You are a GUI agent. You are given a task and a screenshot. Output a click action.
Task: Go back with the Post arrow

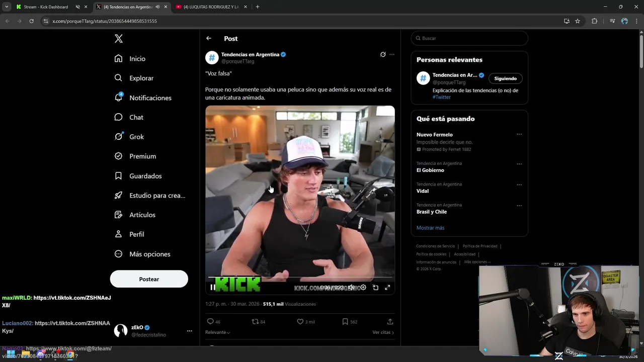(x=209, y=38)
